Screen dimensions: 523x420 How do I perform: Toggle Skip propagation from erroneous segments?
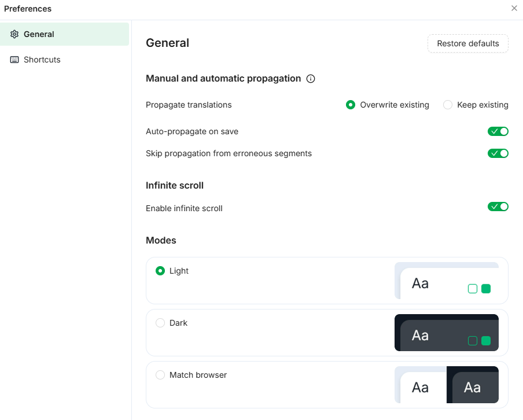pos(498,153)
